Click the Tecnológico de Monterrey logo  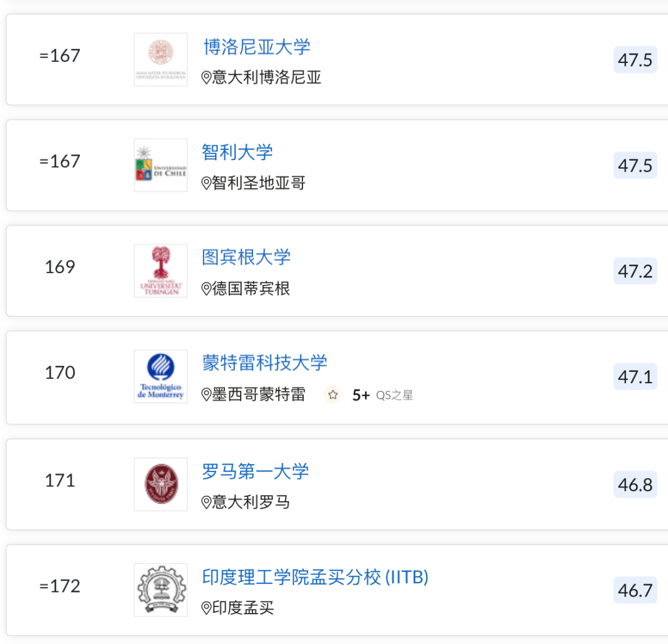coord(161,376)
